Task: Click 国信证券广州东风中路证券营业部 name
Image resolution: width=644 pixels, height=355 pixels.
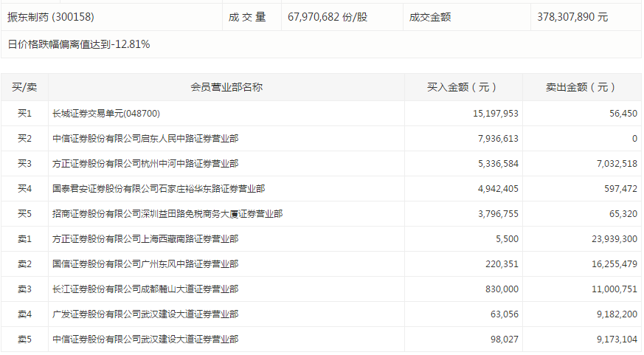Action: coord(145,263)
